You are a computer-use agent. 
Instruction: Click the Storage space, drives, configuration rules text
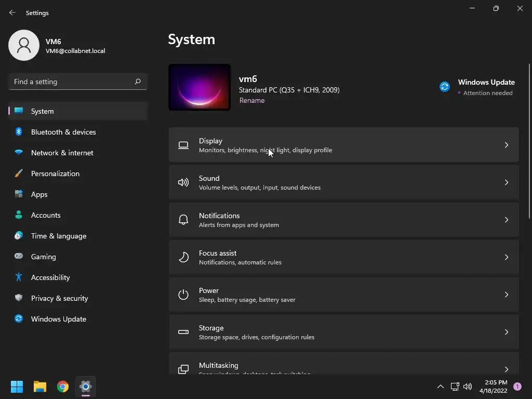(x=257, y=337)
